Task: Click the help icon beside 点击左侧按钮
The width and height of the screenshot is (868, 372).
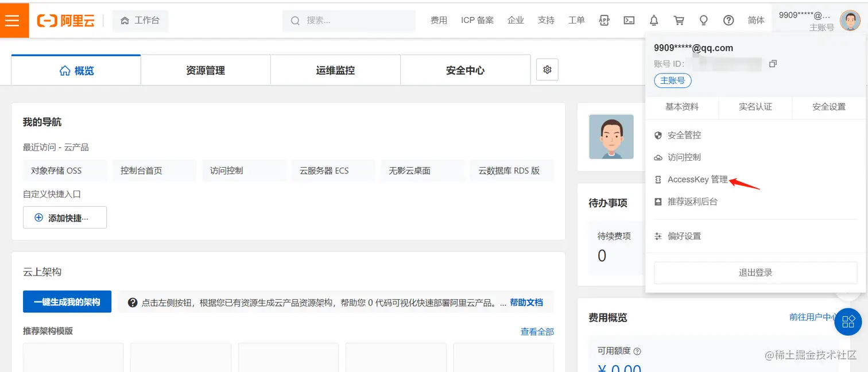Action: click(133, 303)
